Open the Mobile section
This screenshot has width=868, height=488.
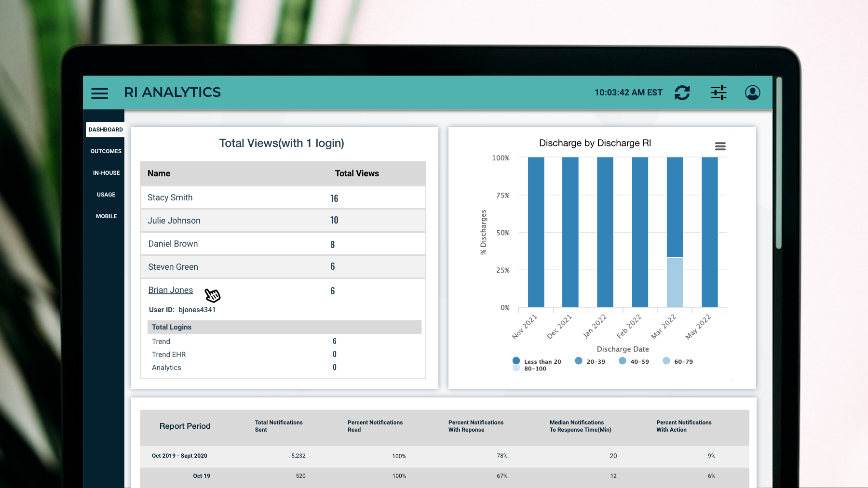pyautogui.click(x=106, y=216)
